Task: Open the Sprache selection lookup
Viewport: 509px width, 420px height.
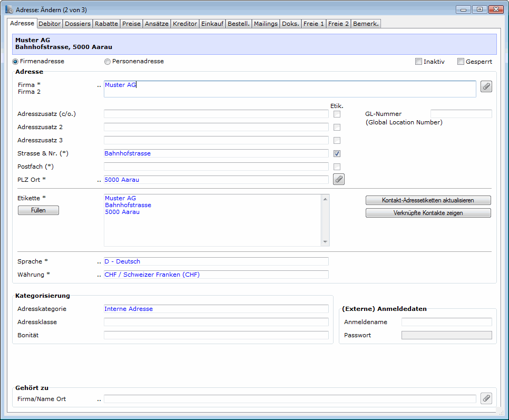Action: click(99, 262)
